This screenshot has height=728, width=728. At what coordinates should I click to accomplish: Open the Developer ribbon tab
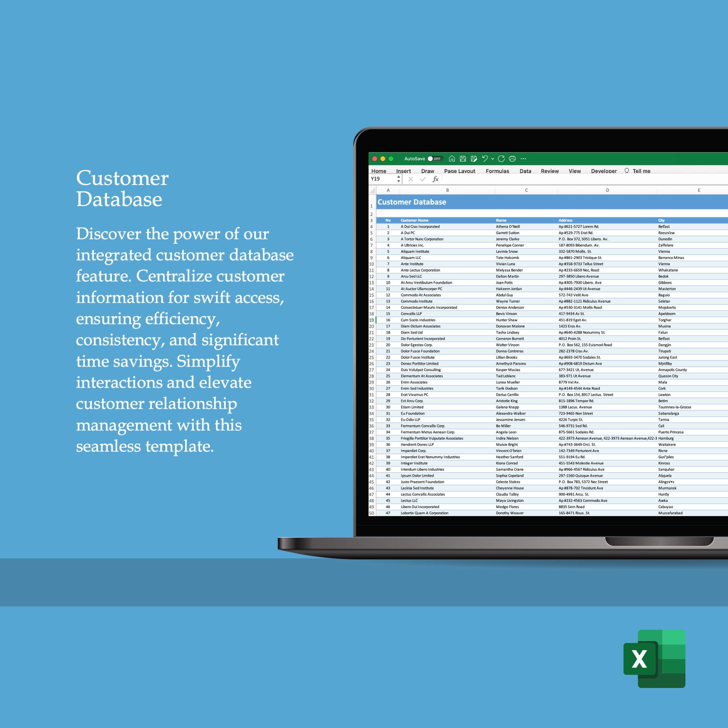[x=604, y=171]
